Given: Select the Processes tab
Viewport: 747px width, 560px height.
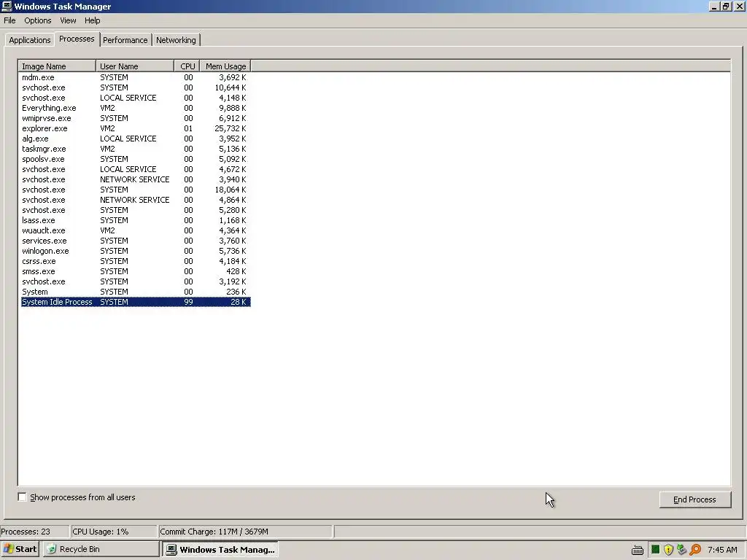Looking at the screenshot, I should coord(77,39).
